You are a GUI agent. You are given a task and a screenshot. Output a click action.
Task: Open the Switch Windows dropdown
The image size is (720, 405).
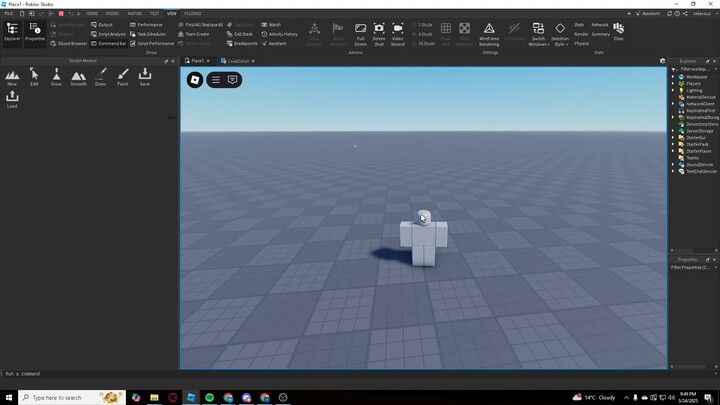coord(538,34)
